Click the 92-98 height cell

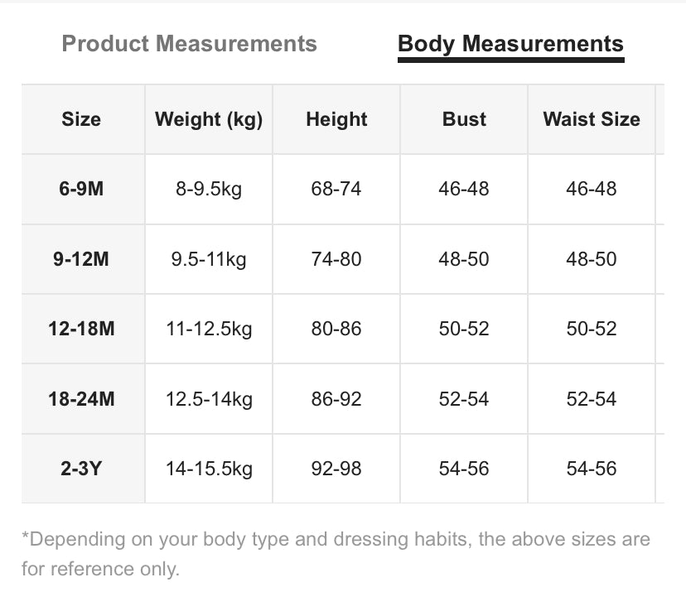pos(336,469)
